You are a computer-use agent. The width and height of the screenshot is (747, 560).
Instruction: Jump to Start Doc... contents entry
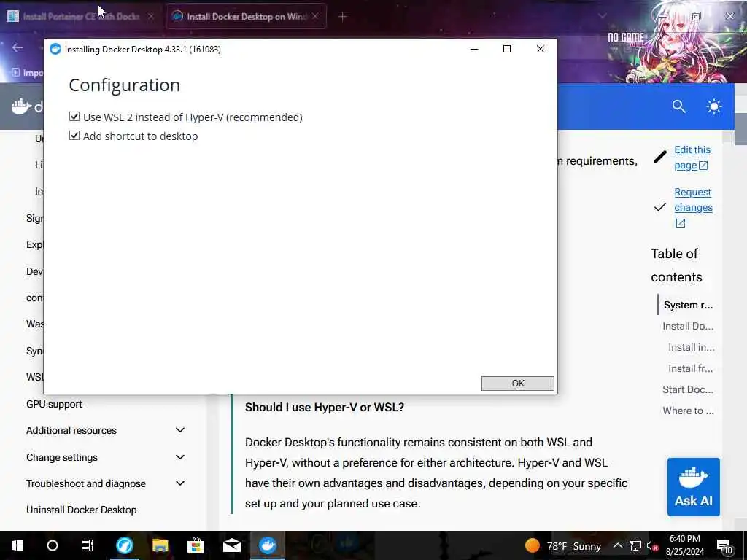pos(688,389)
